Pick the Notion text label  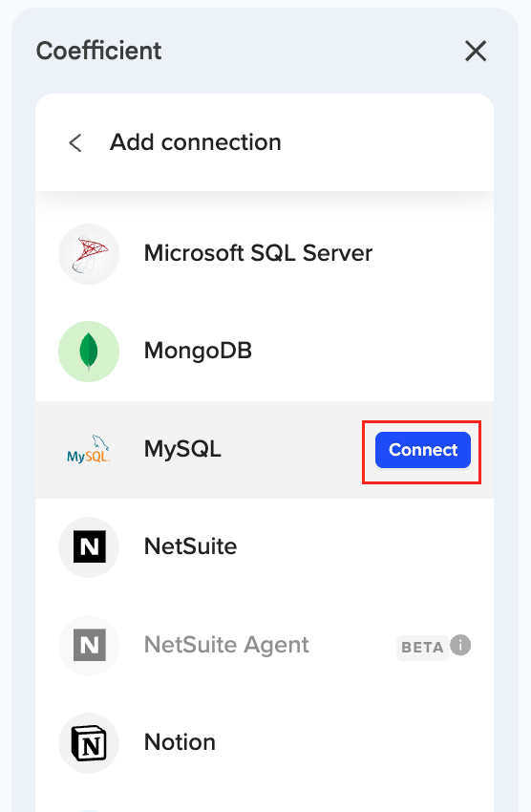click(180, 742)
